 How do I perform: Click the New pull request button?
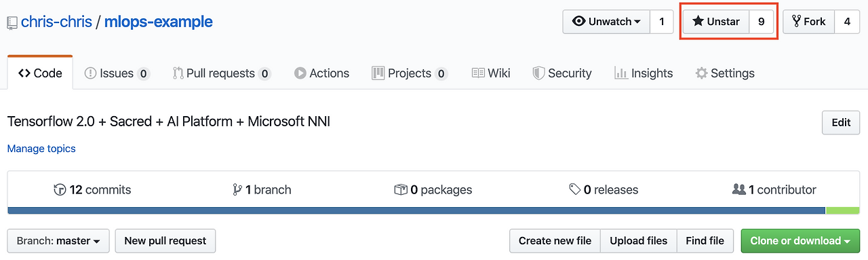pyautogui.click(x=165, y=241)
